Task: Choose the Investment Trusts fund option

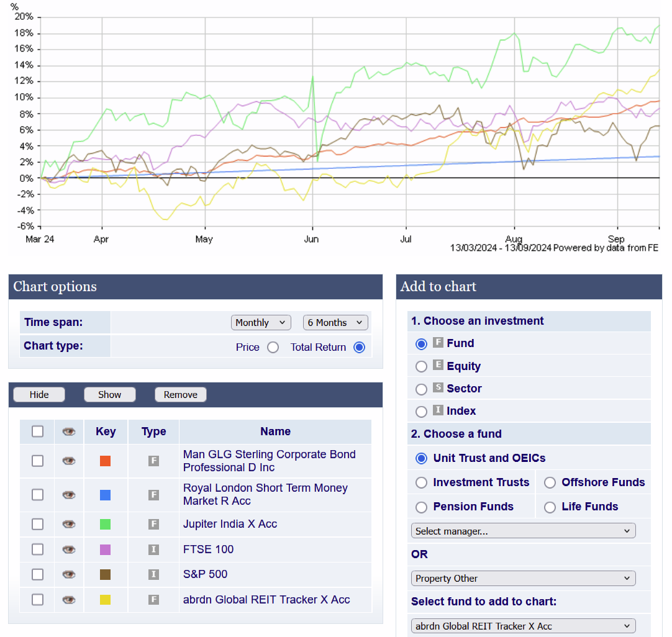Action: (x=422, y=482)
